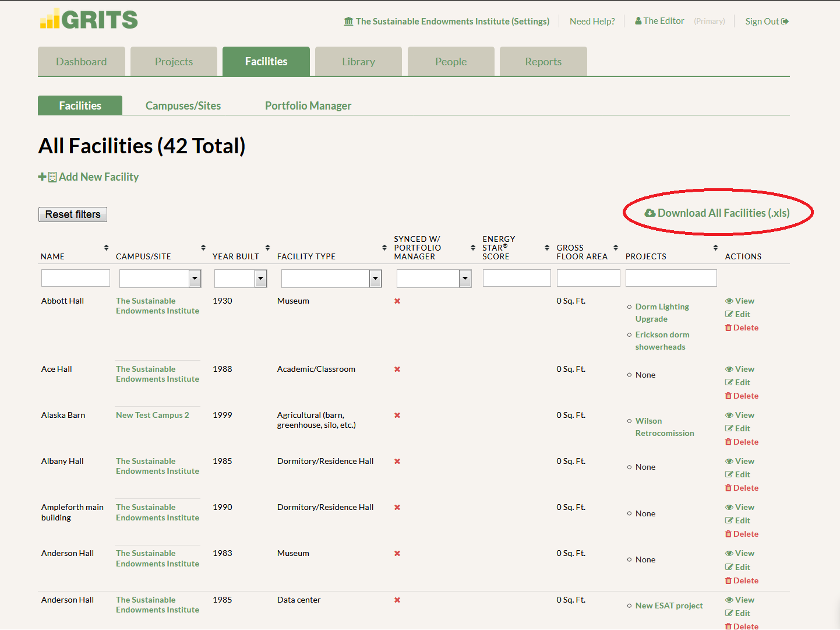Sort by Energy Star Score arrows
The width and height of the screenshot is (840, 630).
pyautogui.click(x=547, y=248)
